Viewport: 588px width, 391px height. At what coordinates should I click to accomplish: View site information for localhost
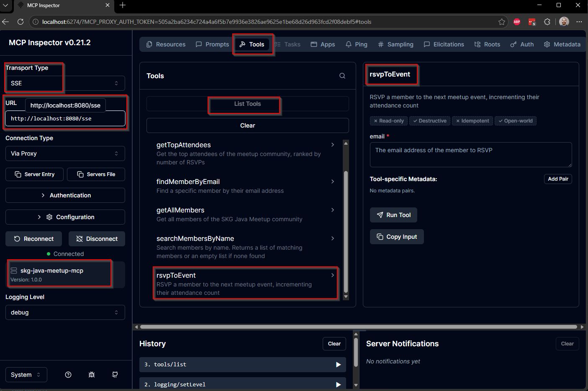tap(36, 22)
